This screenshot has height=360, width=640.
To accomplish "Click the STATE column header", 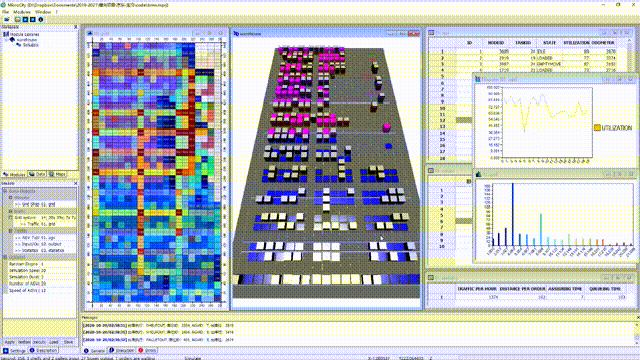I will pos(549,43).
